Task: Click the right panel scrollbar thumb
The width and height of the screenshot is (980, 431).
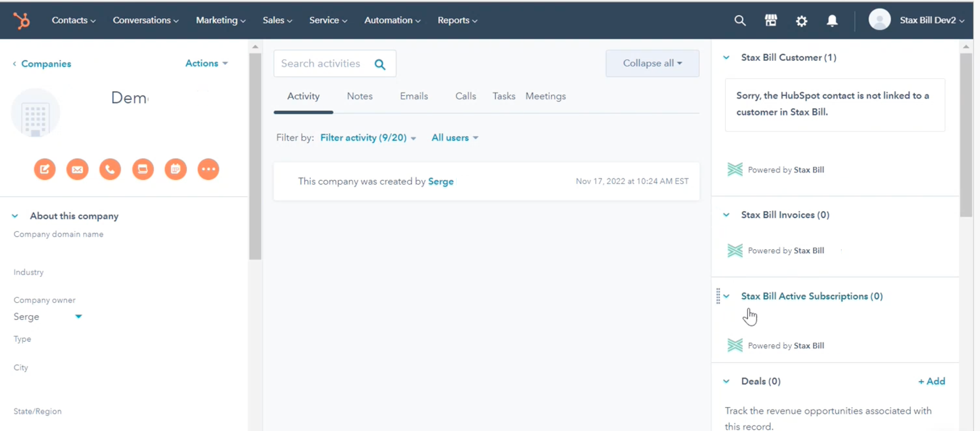Action: [x=966, y=135]
